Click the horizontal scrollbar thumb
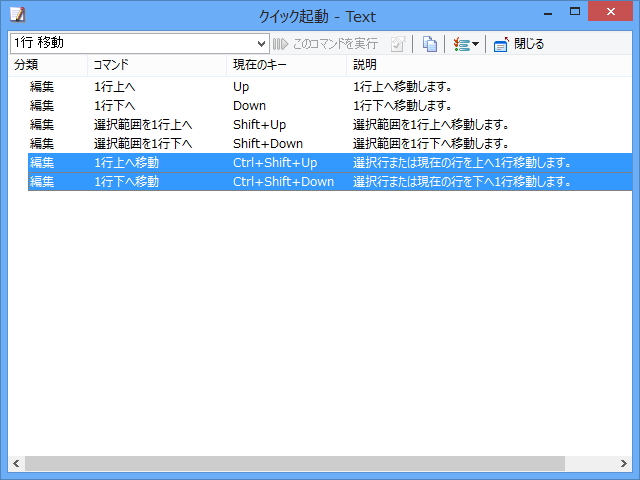The width and height of the screenshot is (640, 480). (295, 463)
